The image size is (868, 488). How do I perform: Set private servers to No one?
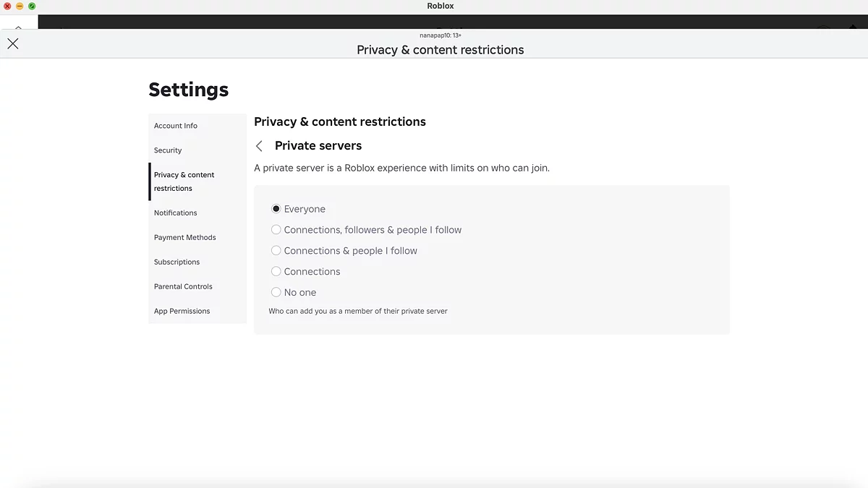(276, 293)
